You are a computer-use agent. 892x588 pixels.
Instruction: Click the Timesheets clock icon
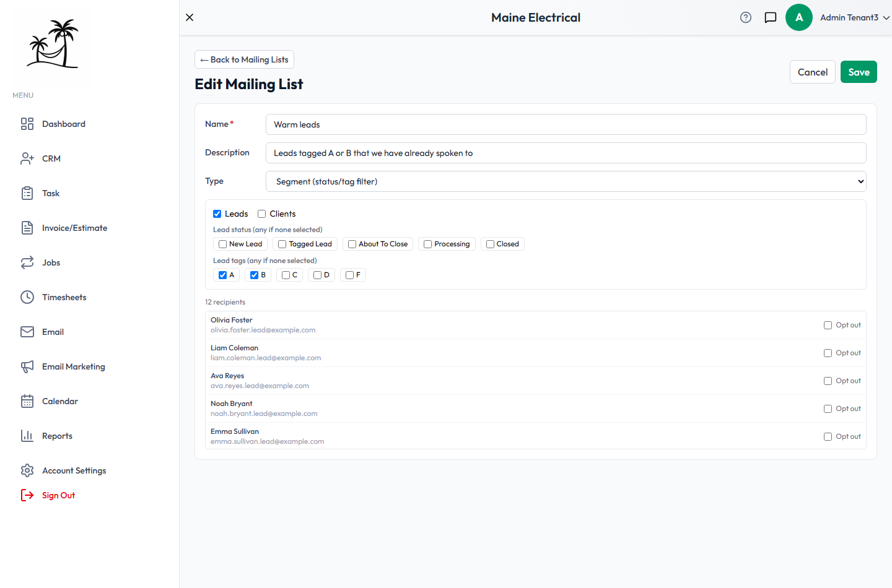tap(27, 297)
